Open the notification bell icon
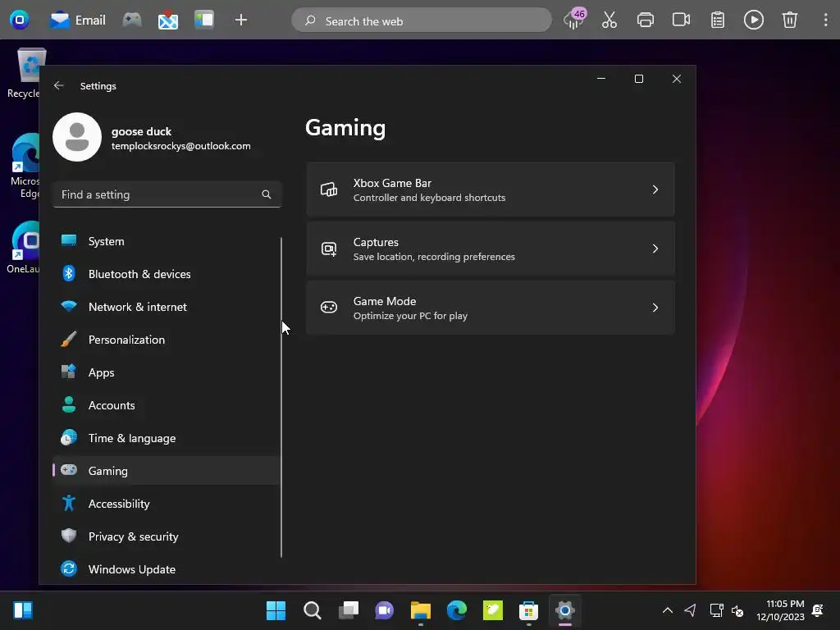This screenshot has width=840, height=630. [818, 610]
